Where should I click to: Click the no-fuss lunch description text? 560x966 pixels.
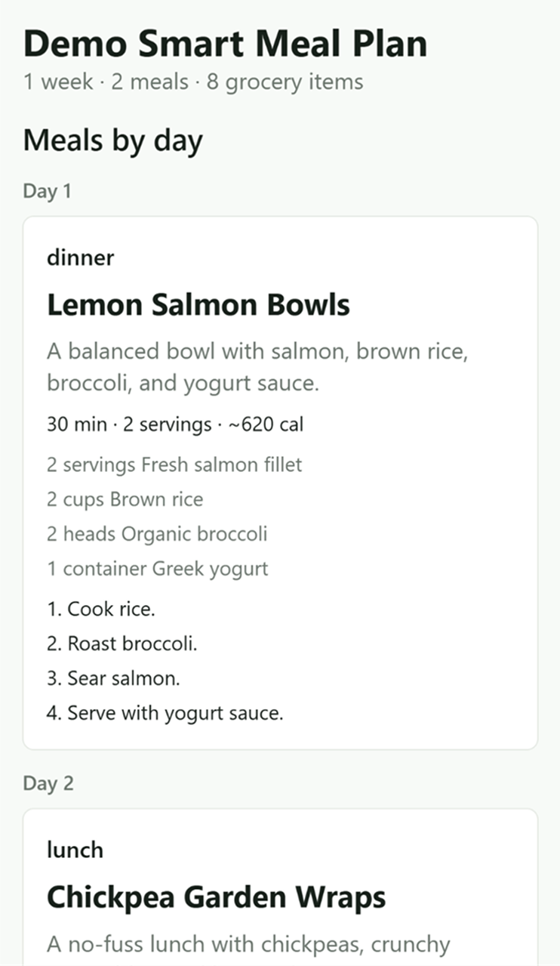point(248,944)
